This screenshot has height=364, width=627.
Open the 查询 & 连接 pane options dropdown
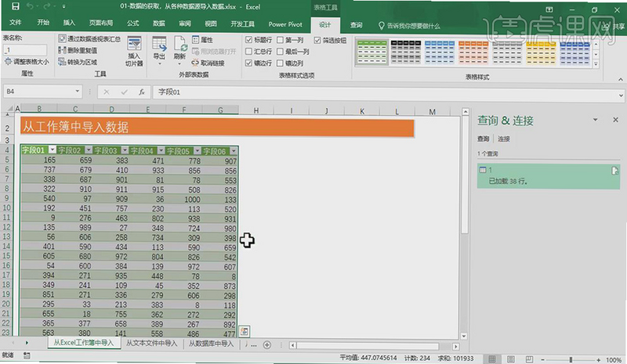click(595, 120)
